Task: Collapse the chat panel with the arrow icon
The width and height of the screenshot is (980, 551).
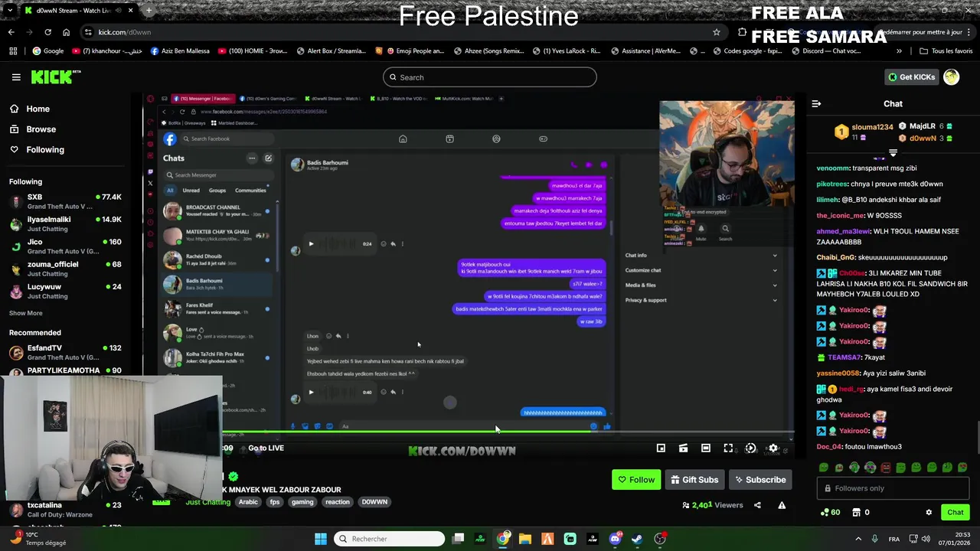Action: pyautogui.click(x=816, y=103)
